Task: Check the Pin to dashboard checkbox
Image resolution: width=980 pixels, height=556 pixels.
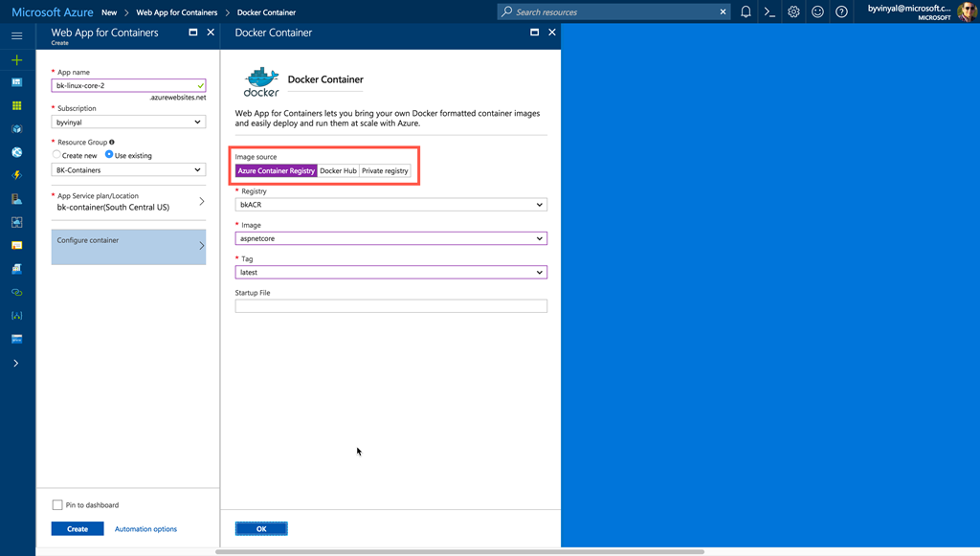Action: [x=58, y=505]
